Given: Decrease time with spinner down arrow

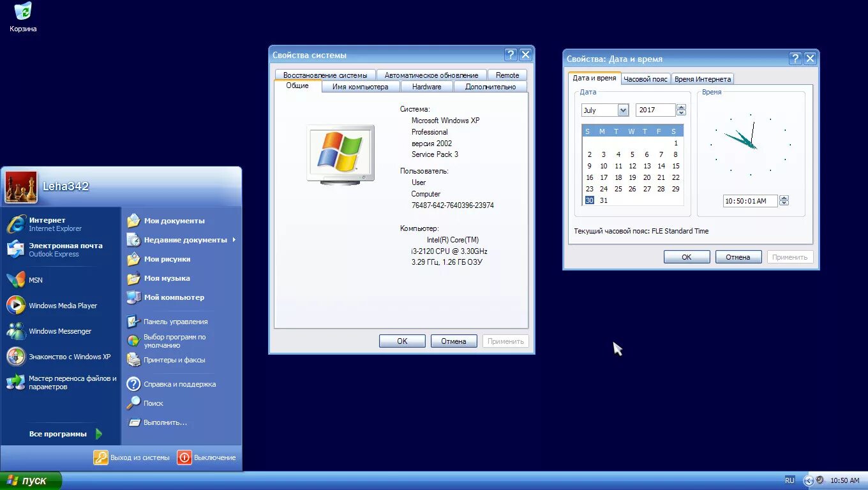Looking at the screenshot, I should click(784, 204).
